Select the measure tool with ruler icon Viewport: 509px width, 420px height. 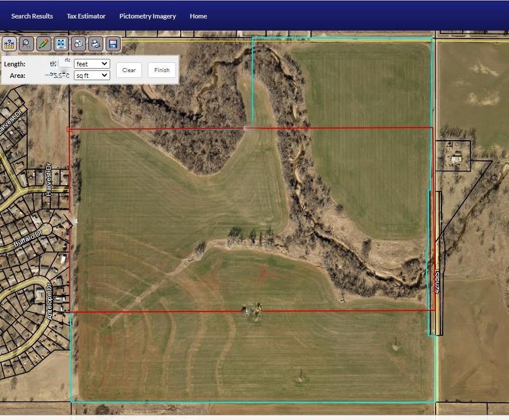[x=8, y=43]
